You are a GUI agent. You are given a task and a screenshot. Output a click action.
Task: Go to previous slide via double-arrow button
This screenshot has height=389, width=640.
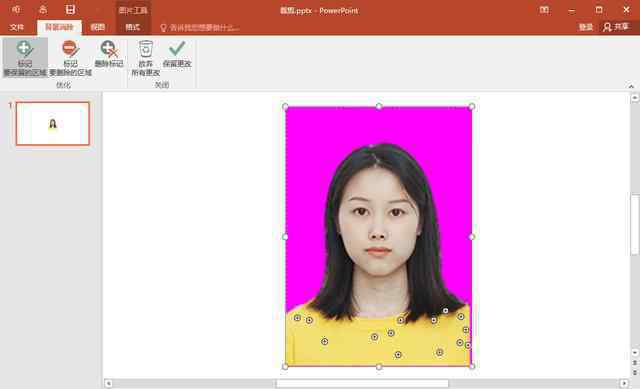(x=635, y=362)
